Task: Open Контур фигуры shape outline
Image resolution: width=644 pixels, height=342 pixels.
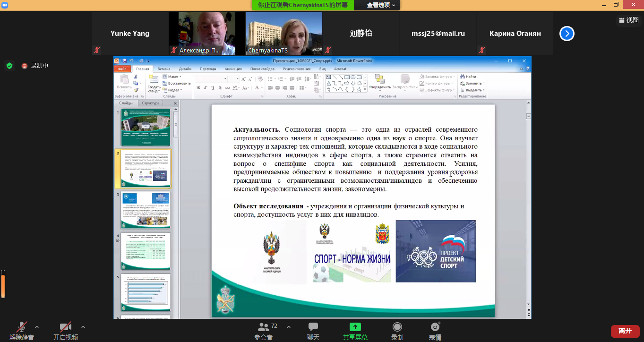Action: (x=437, y=83)
